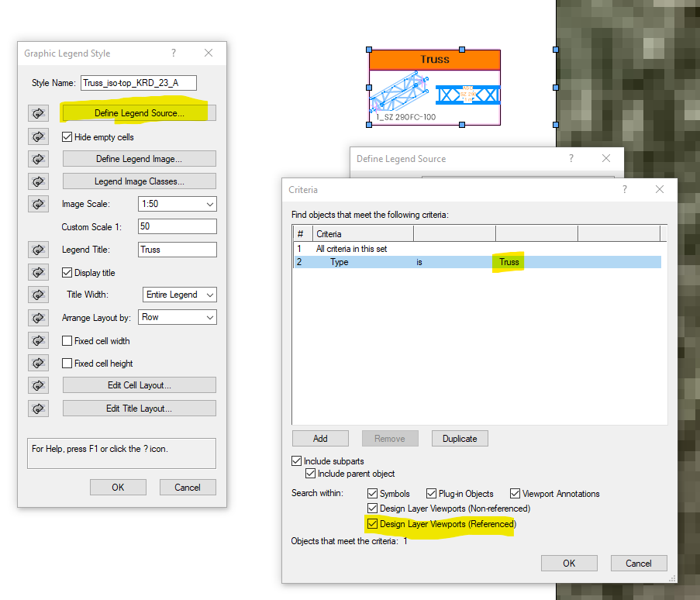Click the style toggle icon beside Arrange Layout by
Image resolution: width=700 pixels, height=600 pixels.
click(38, 318)
